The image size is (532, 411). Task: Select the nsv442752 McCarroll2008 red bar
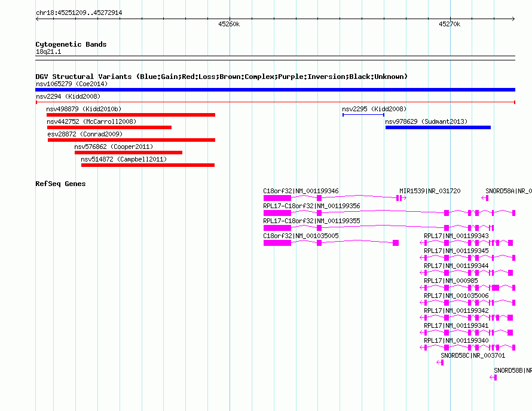[109, 127]
